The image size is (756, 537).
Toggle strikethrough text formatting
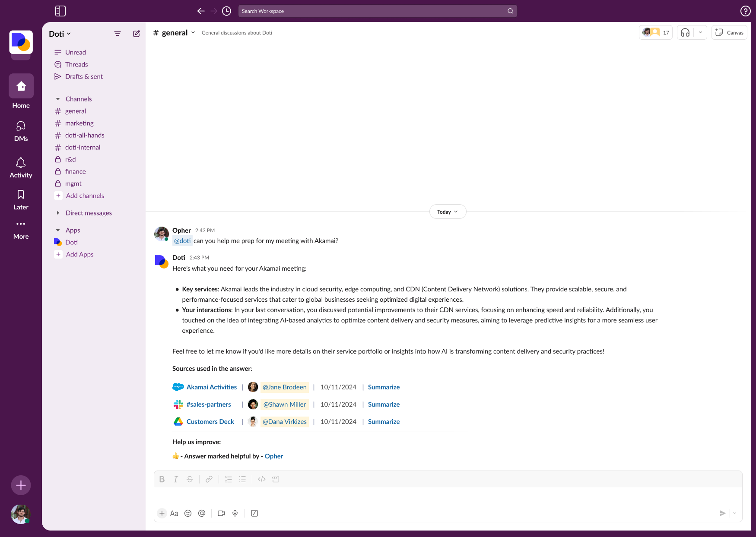pos(190,479)
